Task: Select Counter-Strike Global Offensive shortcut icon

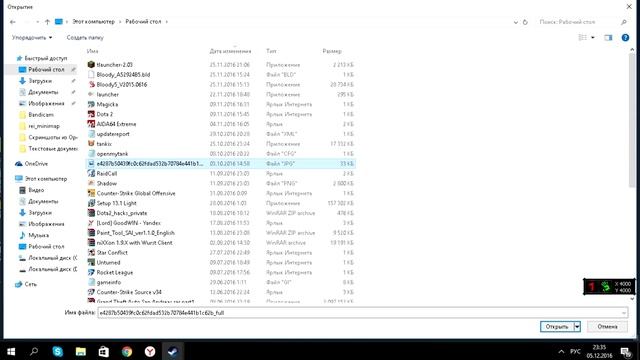Action: (91, 193)
